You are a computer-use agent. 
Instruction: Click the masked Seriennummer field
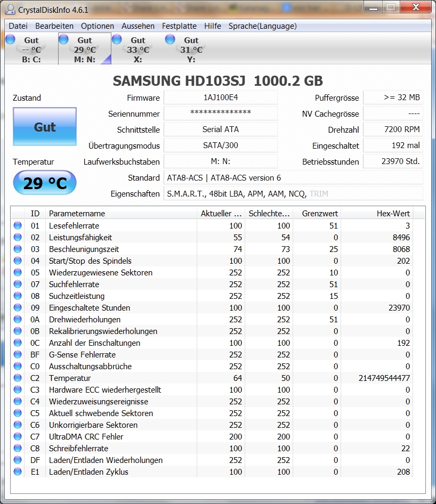pyautogui.click(x=221, y=113)
